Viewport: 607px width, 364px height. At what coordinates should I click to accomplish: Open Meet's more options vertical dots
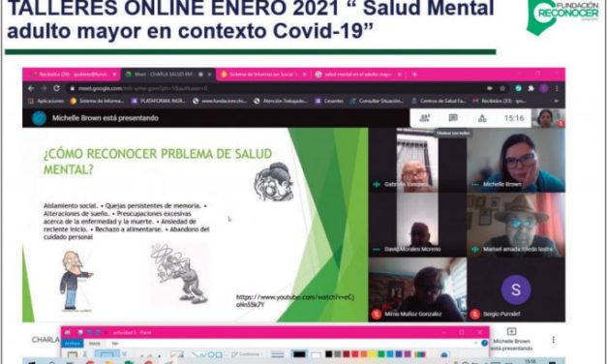[x=554, y=340]
